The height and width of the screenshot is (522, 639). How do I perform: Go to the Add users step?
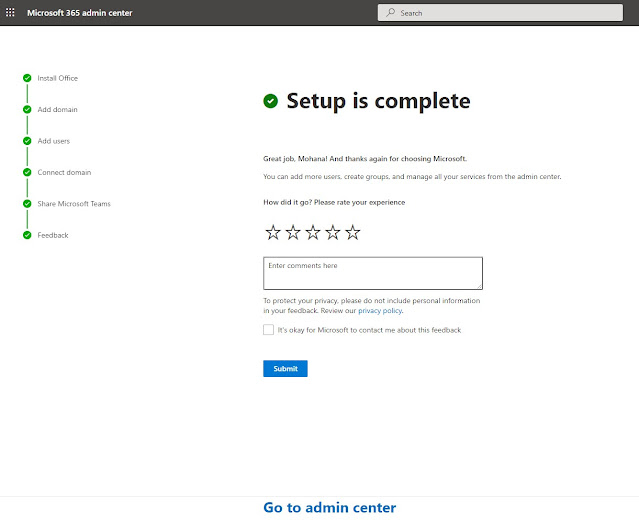click(x=54, y=141)
